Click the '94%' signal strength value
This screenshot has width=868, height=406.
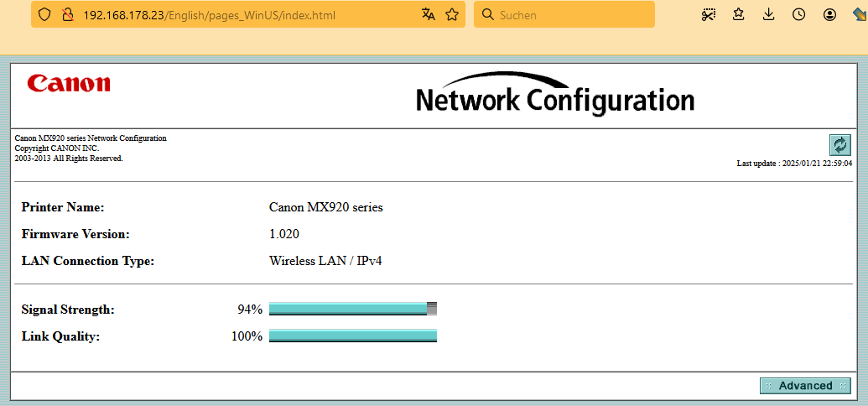250,310
